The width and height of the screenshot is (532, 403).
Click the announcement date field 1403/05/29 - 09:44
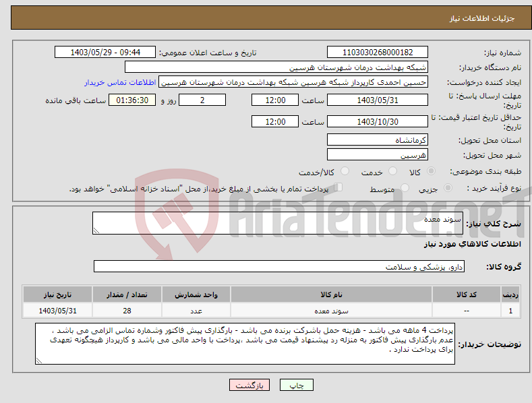point(105,53)
